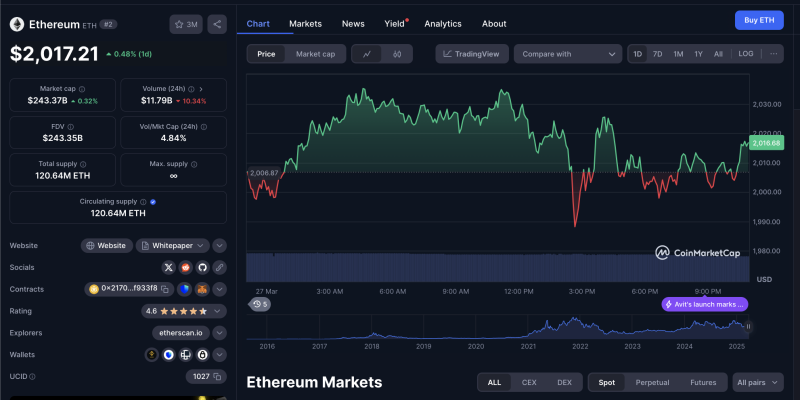
Task: Open the Avit's launch marks news tag
Action: [705, 305]
